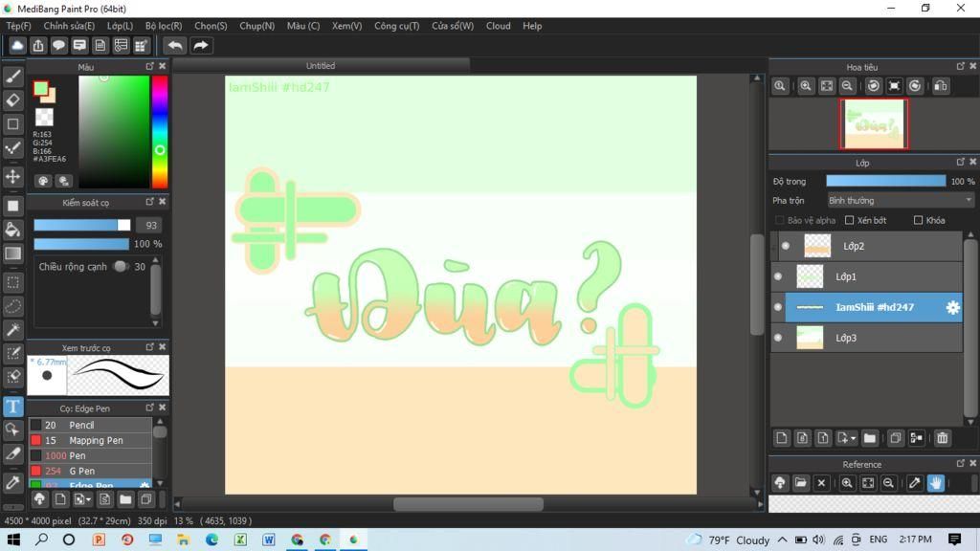Select the Mapping Pen brush
This screenshot has width=980, height=551.
pos(96,441)
